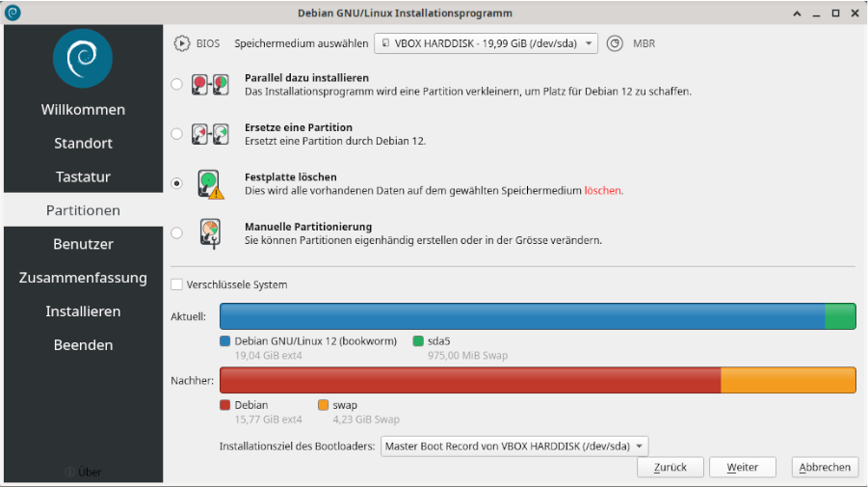Click the 'Nachher:' label
This screenshot has height=487, width=868.
pos(192,381)
